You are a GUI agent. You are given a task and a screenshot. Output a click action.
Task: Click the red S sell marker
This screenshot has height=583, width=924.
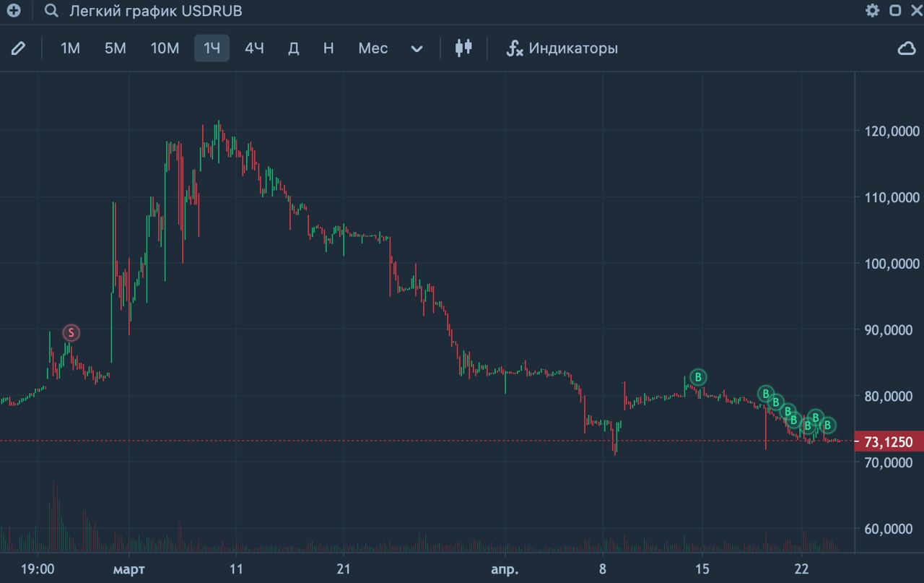click(x=71, y=333)
